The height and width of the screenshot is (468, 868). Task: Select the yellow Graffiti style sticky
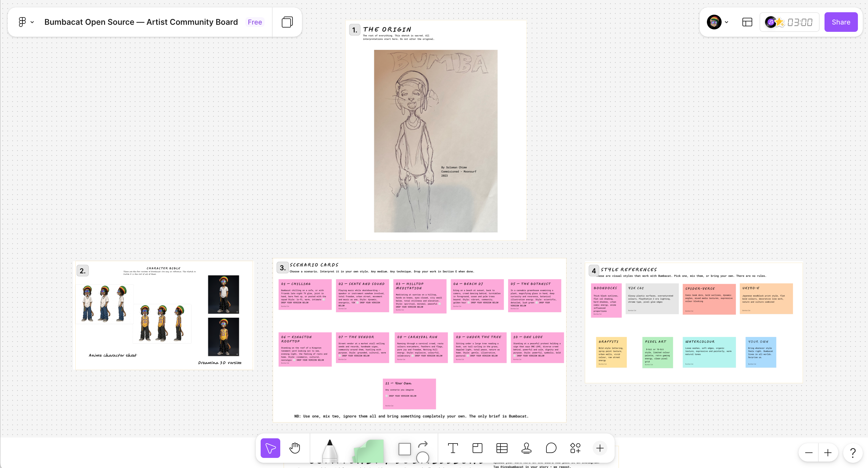611,352
